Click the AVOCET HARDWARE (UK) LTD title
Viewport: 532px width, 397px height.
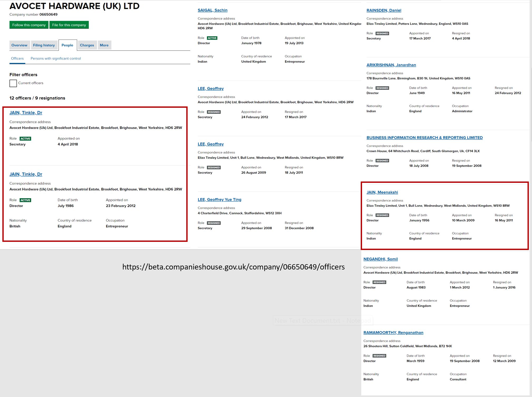(75, 6)
